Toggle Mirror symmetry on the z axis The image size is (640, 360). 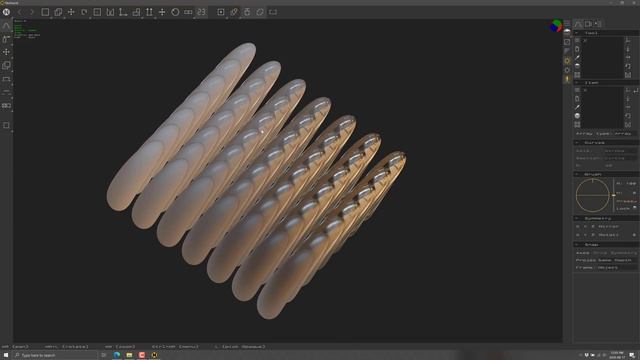click(593, 227)
